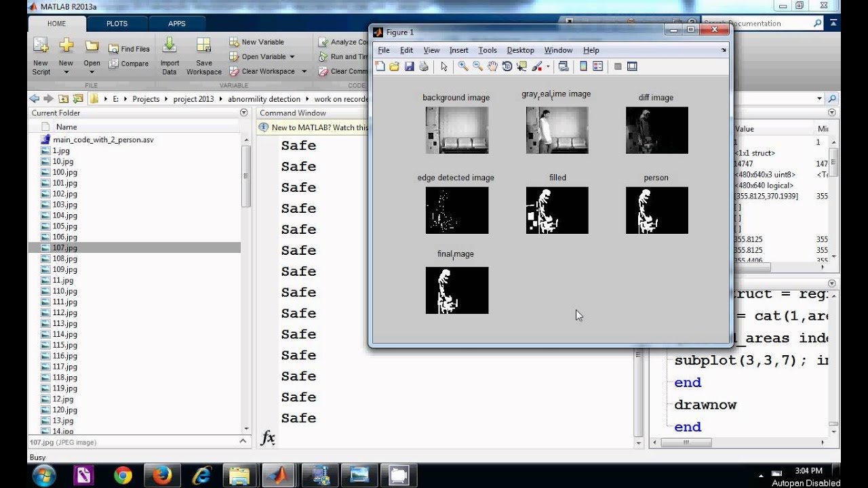Select the Edit Plot arrow tool
This screenshot has width=868, height=488.
444,66
